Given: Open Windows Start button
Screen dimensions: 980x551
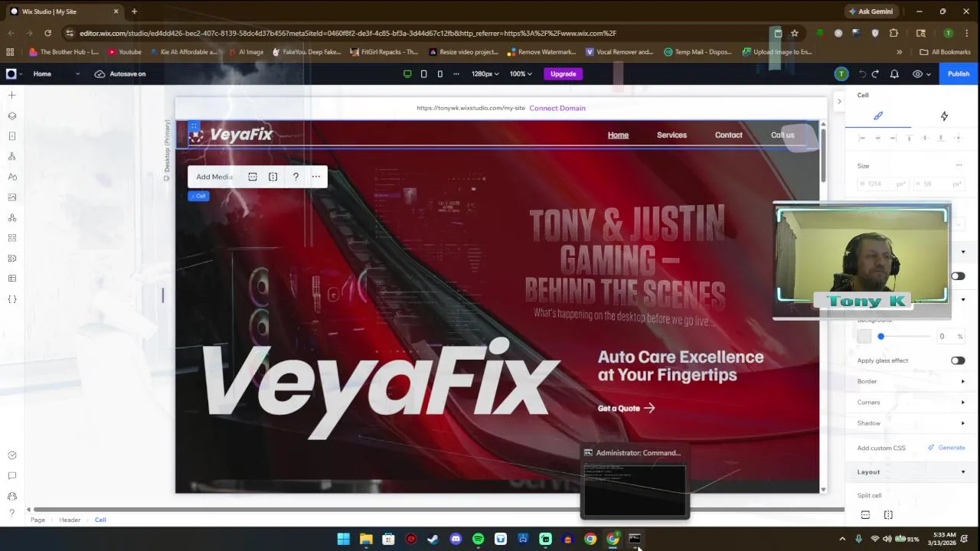Looking at the screenshot, I should pyautogui.click(x=344, y=539).
